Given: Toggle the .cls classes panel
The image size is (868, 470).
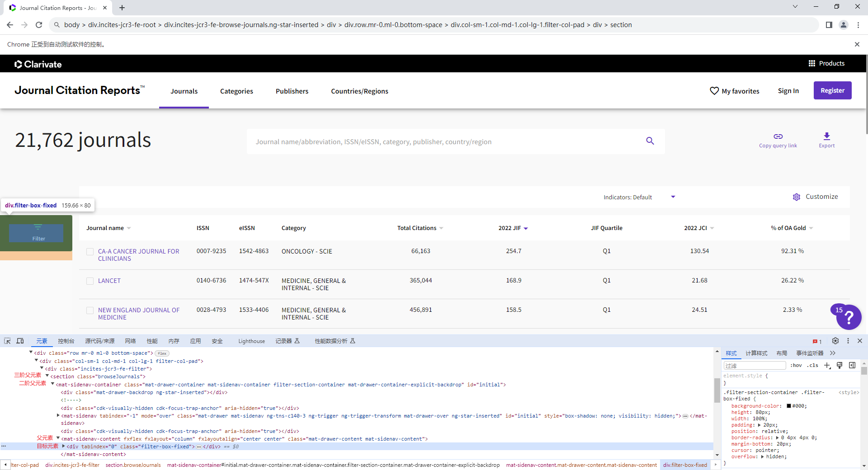Looking at the screenshot, I should coord(812,365).
